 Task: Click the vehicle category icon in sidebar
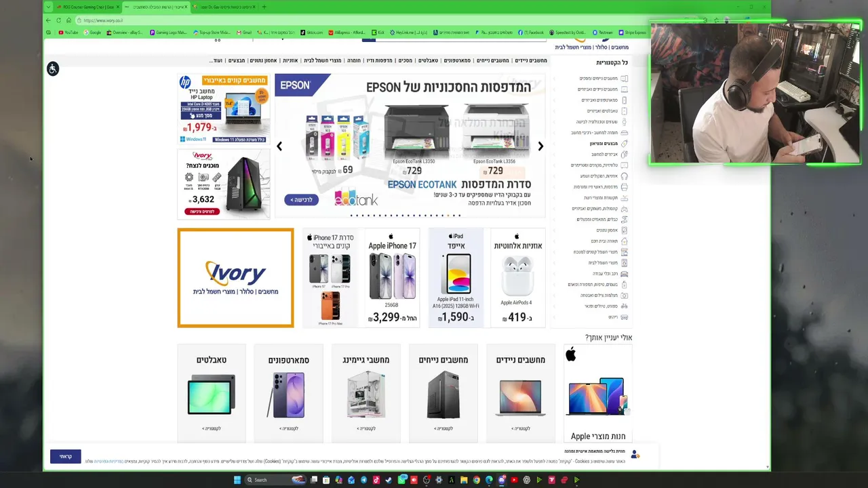pos(624,274)
